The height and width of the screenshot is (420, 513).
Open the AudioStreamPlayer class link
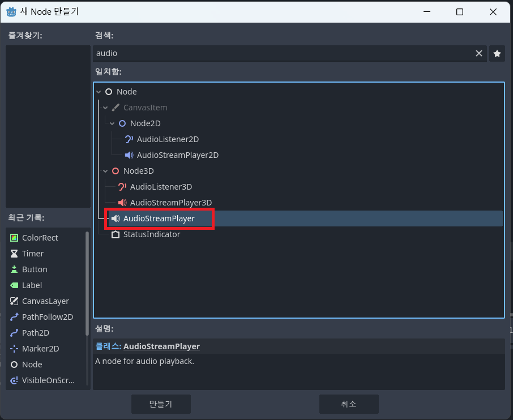click(161, 346)
